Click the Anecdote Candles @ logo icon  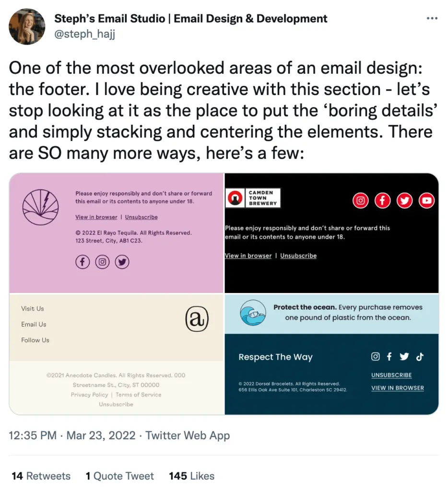[x=197, y=319]
